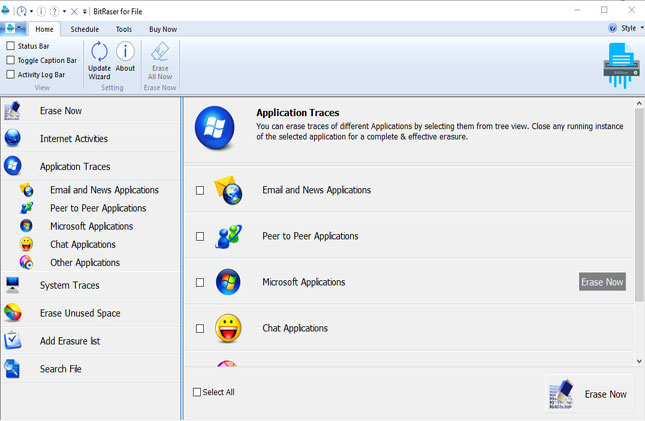The height and width of the screenshot is (421, 645).
Task: Tick the Select All checkbox
Action: tap(197, 392)
